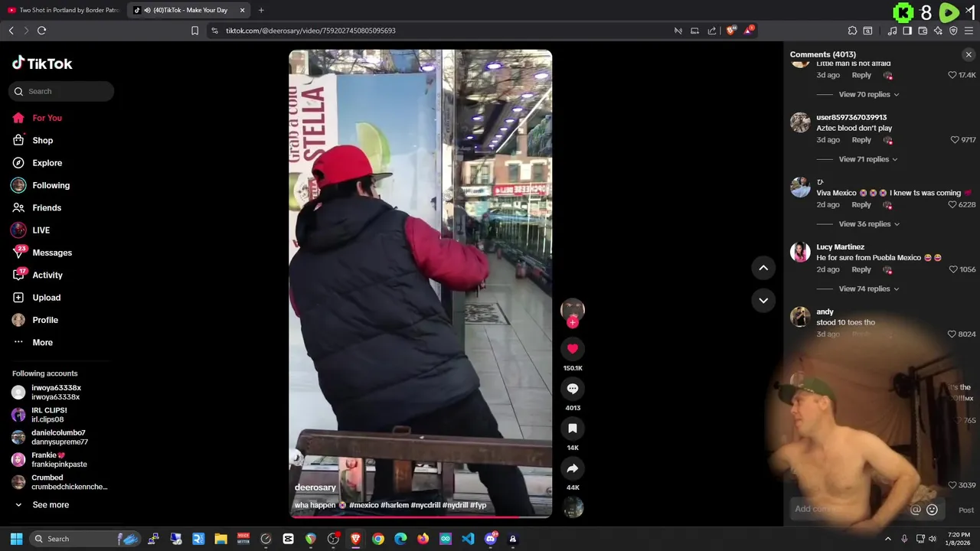Viewport: 980px width, 551px height.
Task: Open new browser tab with plus
Action: tap(261, 10)
